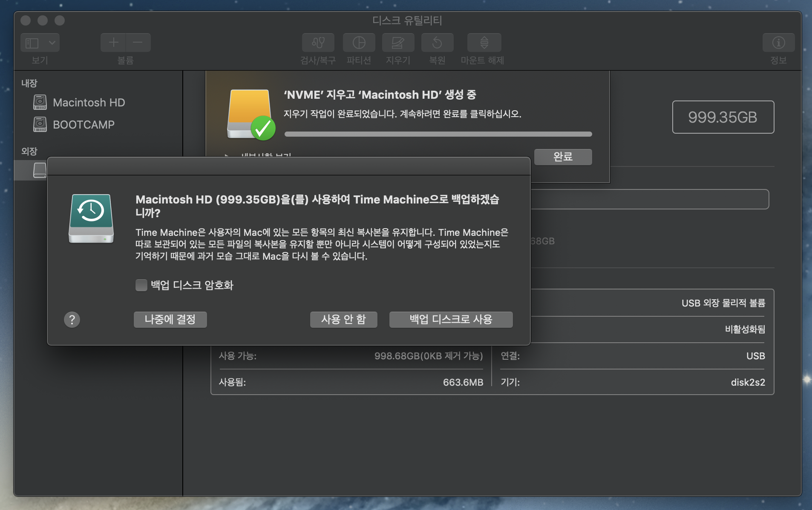The width and height of the screenshot is (812, 510).
Task: Click the yellow drive with checkmark icon
Action: [x=251, y=115]
